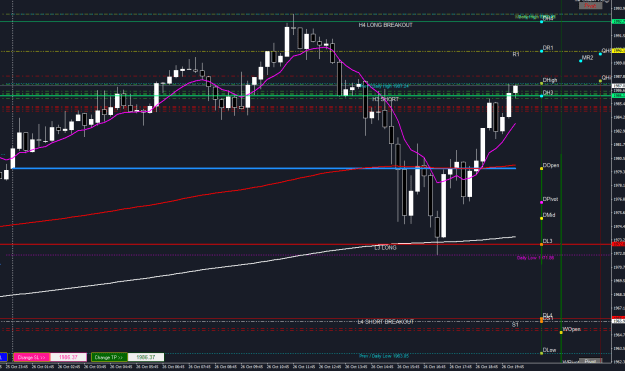Click the orange marker beside DL3

point(541,244)
